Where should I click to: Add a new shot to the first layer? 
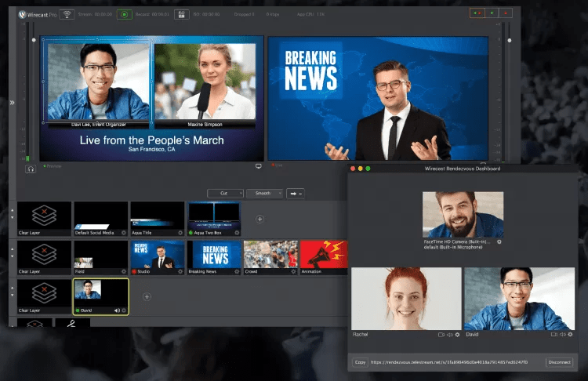click(260, 219)
